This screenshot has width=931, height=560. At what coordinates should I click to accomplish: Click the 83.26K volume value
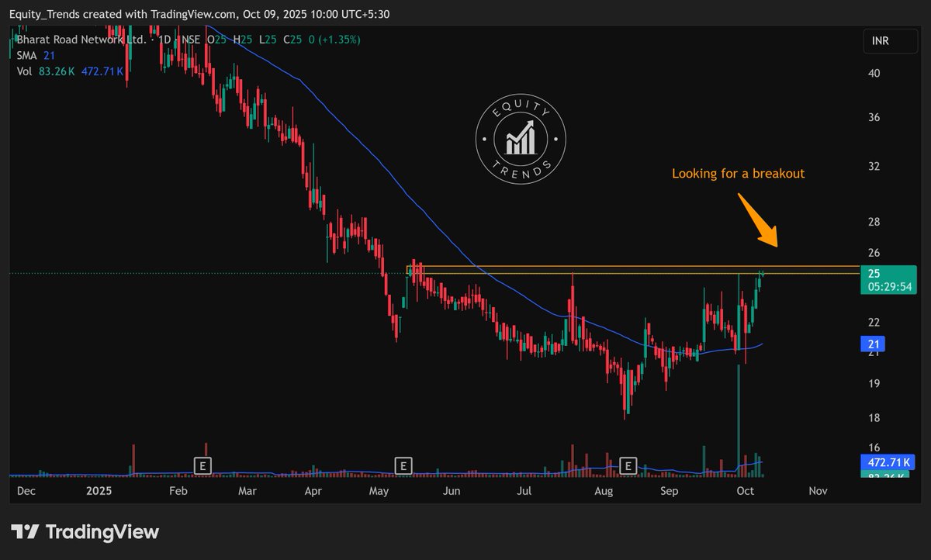tap(55, 71)
